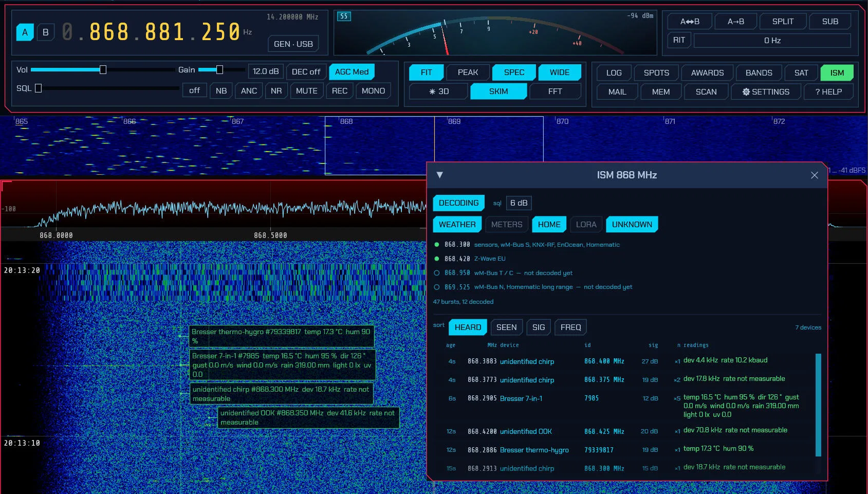Select the 868.420 Z-Wave EU channel

470,259
